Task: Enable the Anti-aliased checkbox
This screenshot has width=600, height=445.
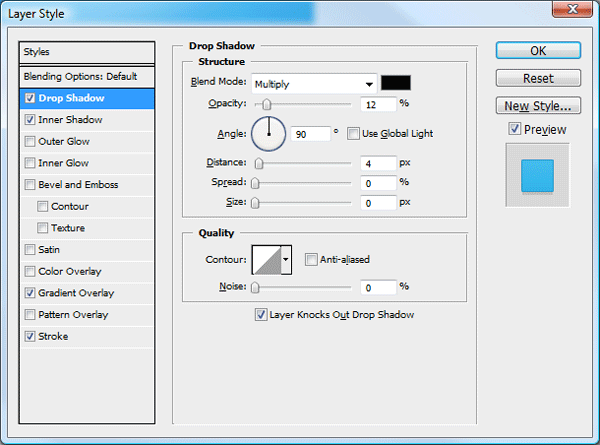Action: 311,260
